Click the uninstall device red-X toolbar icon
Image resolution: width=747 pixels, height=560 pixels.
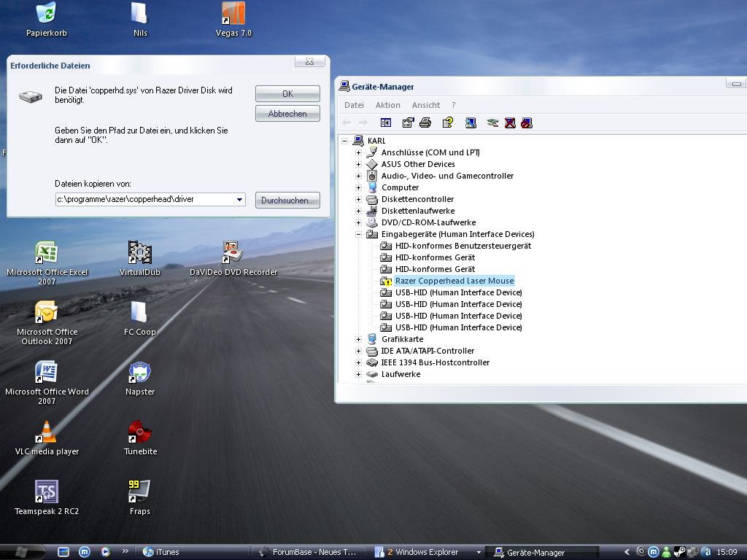510,122
